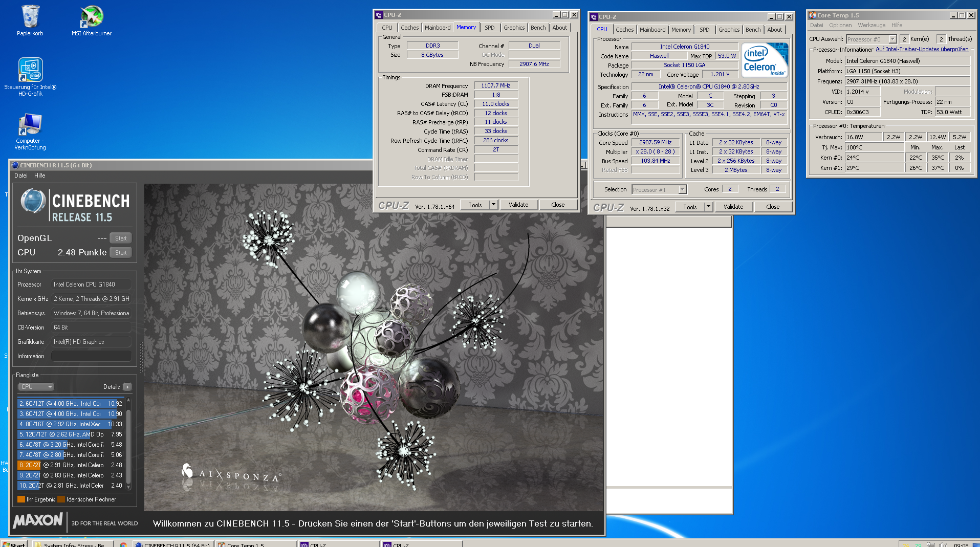The image size is (980, 547).
Task: Open the Datei menu in Core Temp
Action: click(817, 25)
